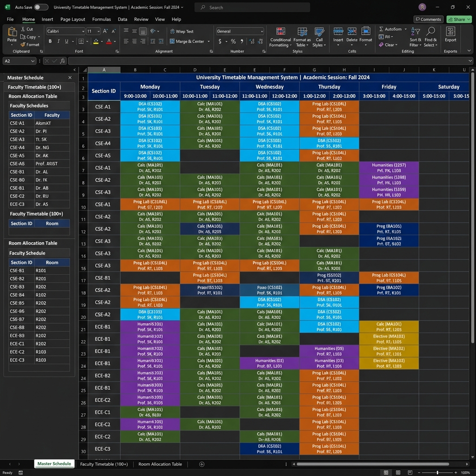Adjust the zoom slider in status bar
Viewport: 476px width, 476px height.
pyautogui.click(x=437, y=473)
